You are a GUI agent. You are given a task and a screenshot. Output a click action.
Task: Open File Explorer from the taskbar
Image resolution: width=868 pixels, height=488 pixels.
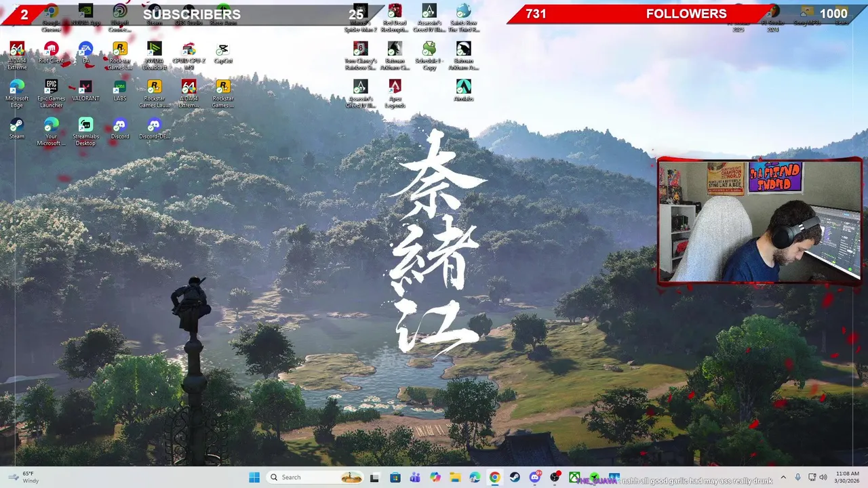pos(455,477)
